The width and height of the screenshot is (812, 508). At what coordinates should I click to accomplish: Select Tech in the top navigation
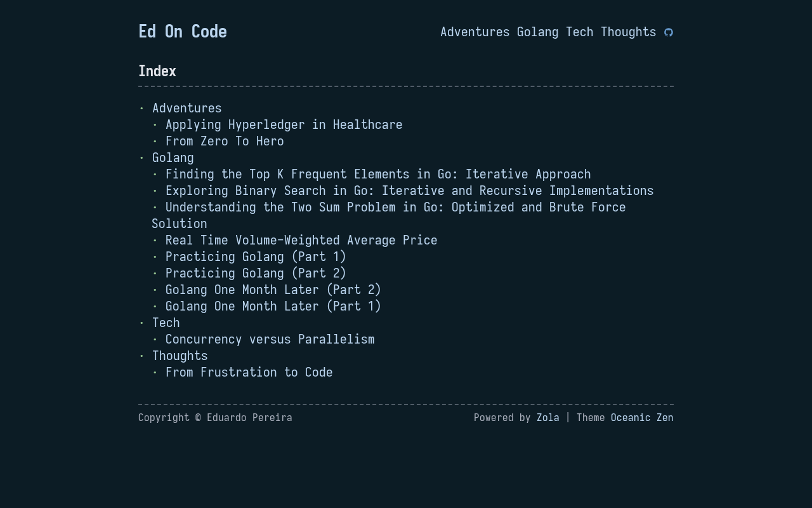click(580, 32)
